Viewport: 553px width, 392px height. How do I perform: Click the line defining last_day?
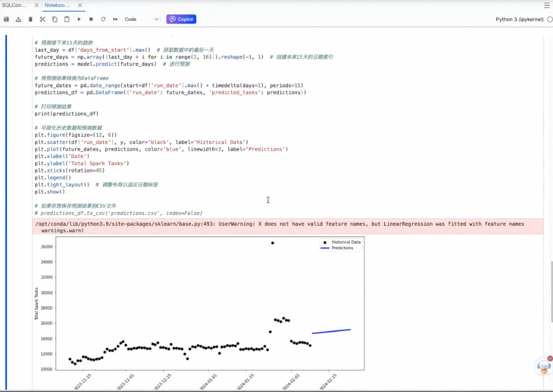124,50
